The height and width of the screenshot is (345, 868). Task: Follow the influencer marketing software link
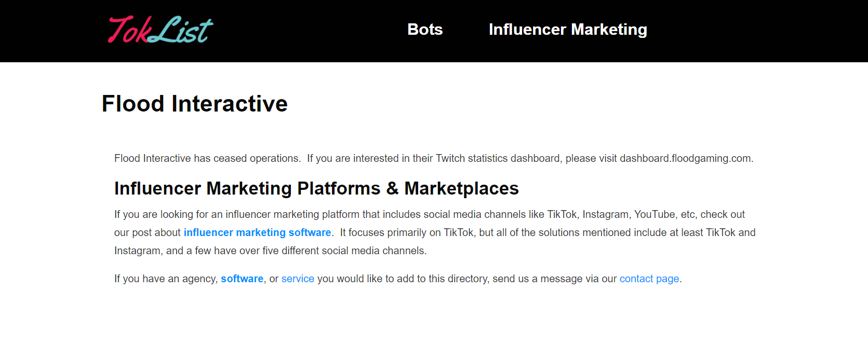257,232
